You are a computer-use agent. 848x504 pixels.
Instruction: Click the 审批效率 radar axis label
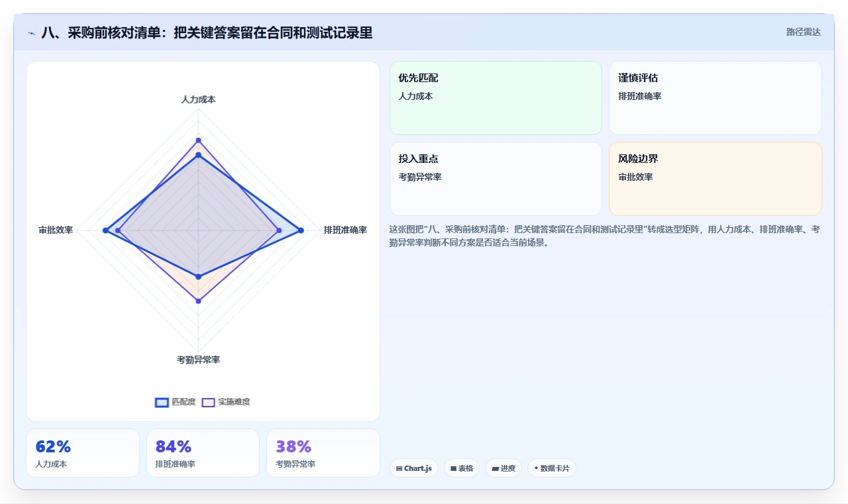click(x=56, y=230)
